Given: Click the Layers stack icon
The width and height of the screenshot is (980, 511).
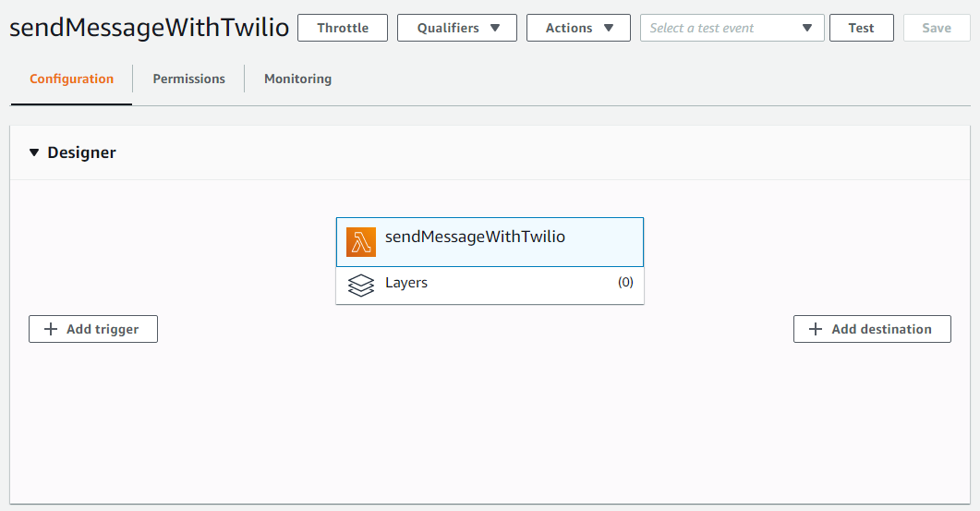Looking at the screenshot, I should click(360, 286).
